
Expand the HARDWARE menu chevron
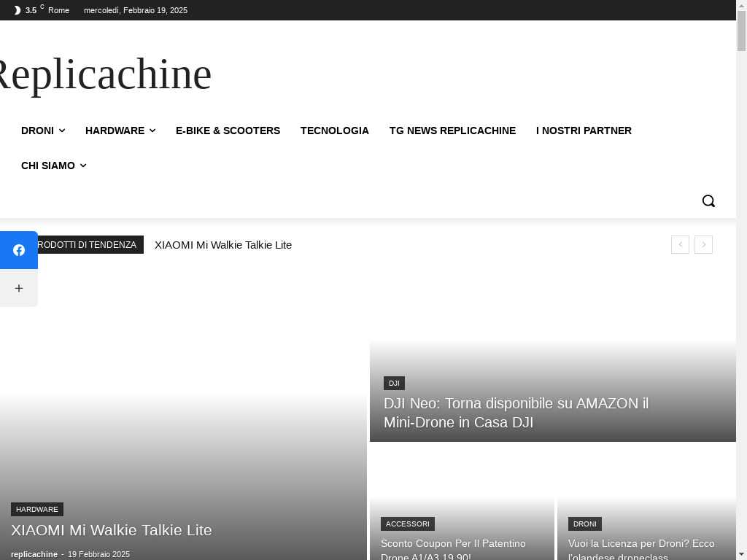(x=152, y=131)
